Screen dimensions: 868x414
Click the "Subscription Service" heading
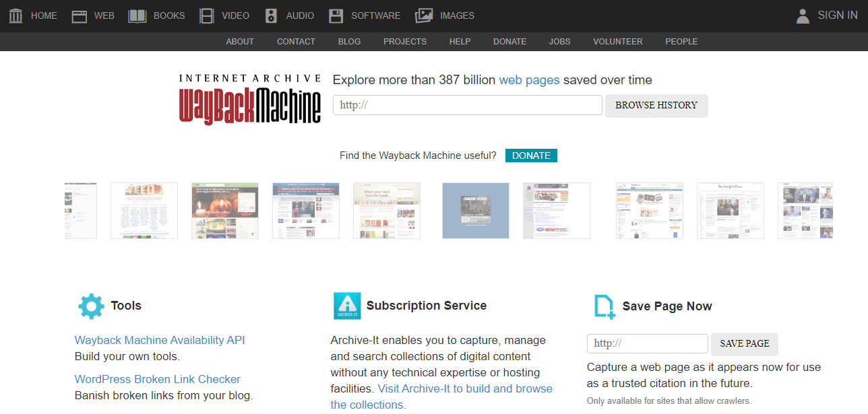click(427, 306)
